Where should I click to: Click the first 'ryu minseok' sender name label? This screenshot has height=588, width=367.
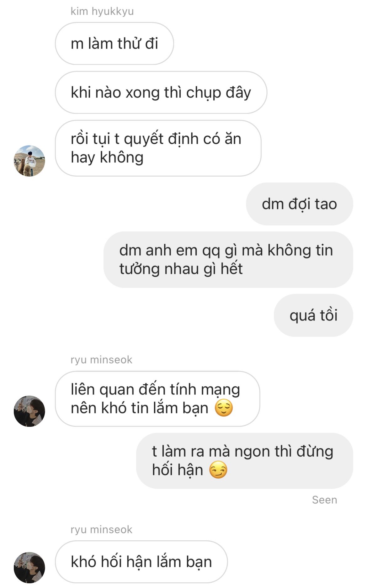pos(101,360)
